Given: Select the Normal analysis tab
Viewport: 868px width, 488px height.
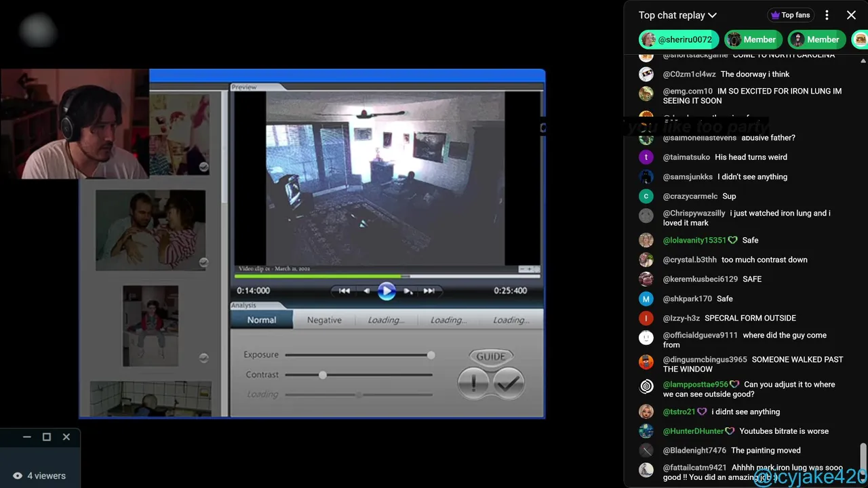Looking at the screenshot, I should pos(262,320).
